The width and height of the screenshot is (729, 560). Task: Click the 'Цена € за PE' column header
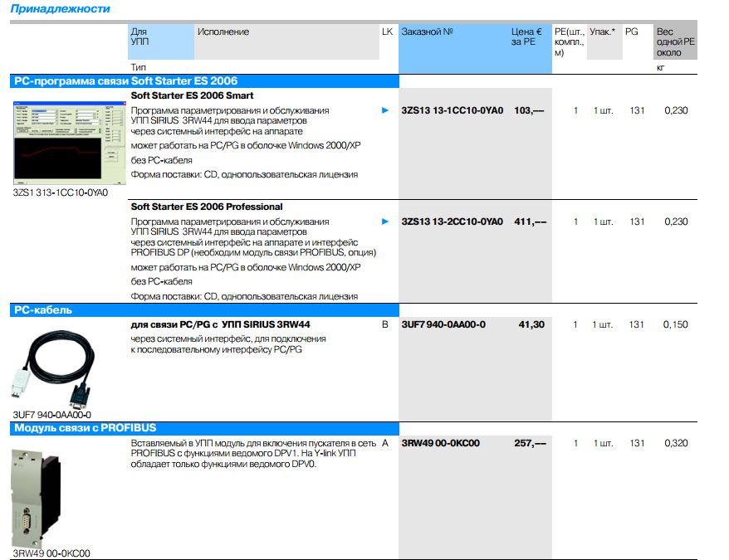[526, 37]
